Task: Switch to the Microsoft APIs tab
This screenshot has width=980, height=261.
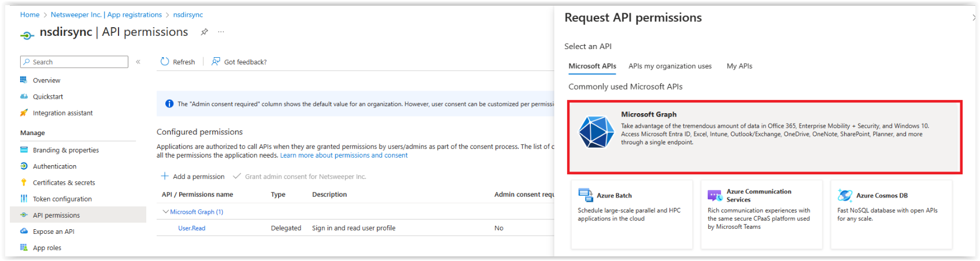Action: coord(592,66)
